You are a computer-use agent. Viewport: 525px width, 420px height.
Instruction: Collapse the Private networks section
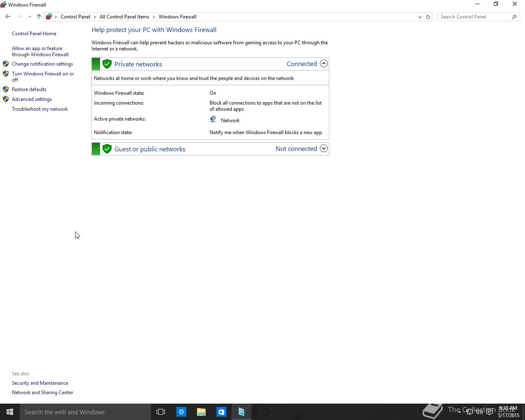click(x=324, y=64)
